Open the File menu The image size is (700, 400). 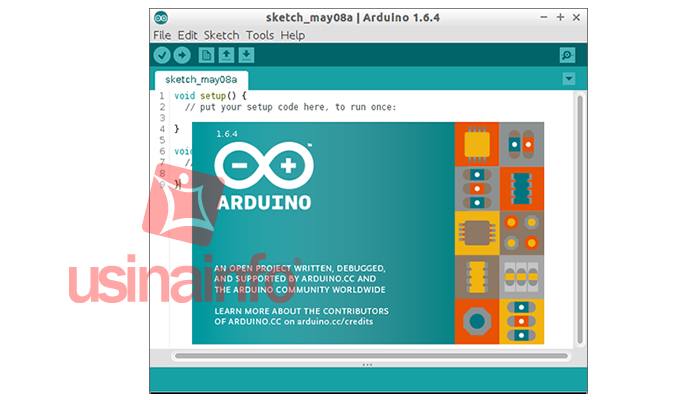[162, 35]
